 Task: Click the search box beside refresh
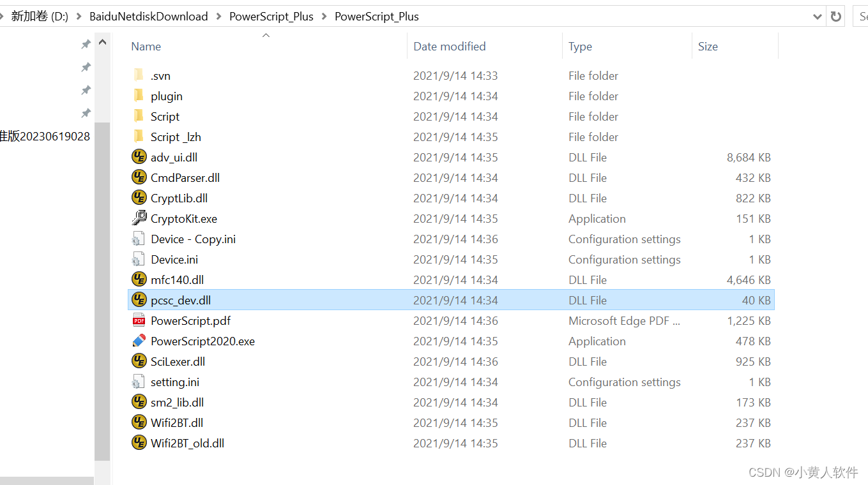(x=860, y=17)
